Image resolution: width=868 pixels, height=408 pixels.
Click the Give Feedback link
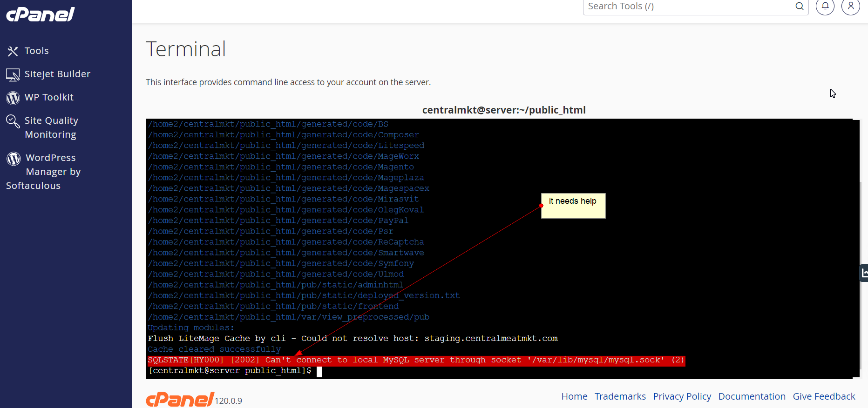pyautogui.click(x=824, y=396)
